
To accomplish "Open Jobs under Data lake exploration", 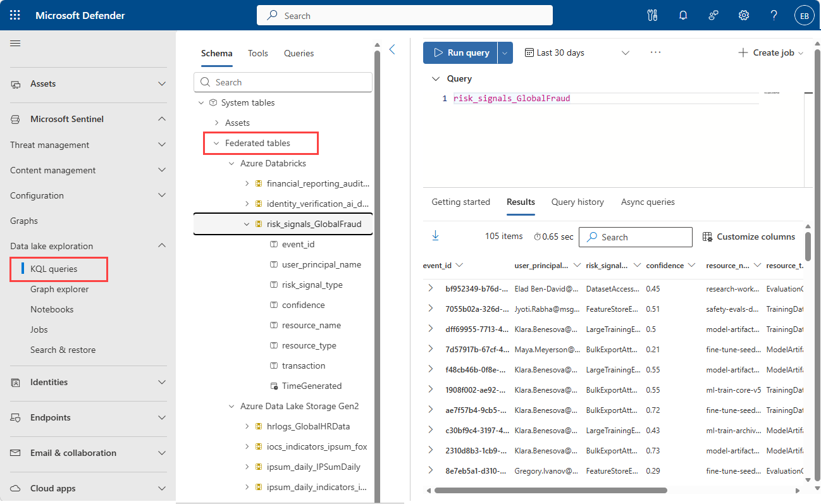I will pos(39,329).
